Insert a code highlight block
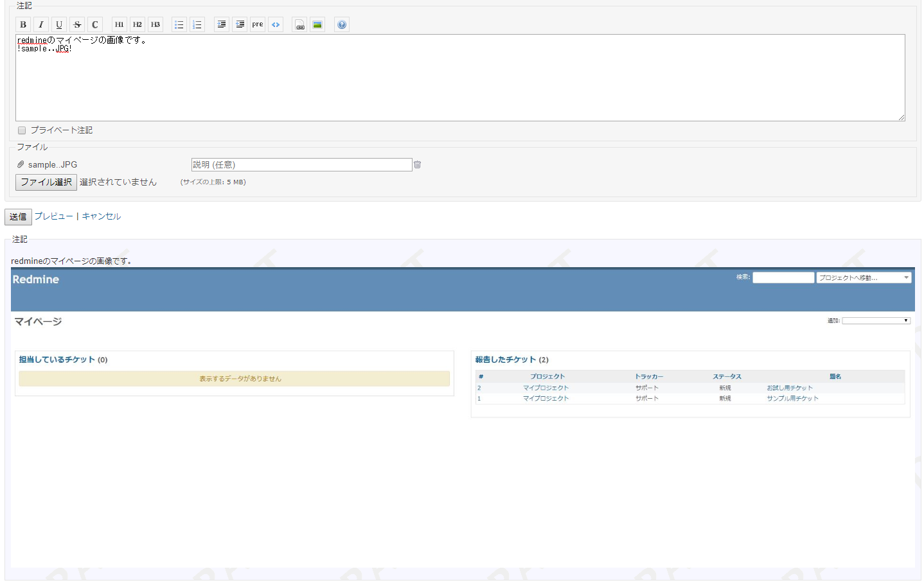Screen dimensions: 924x585 click(x=275, y=24)
